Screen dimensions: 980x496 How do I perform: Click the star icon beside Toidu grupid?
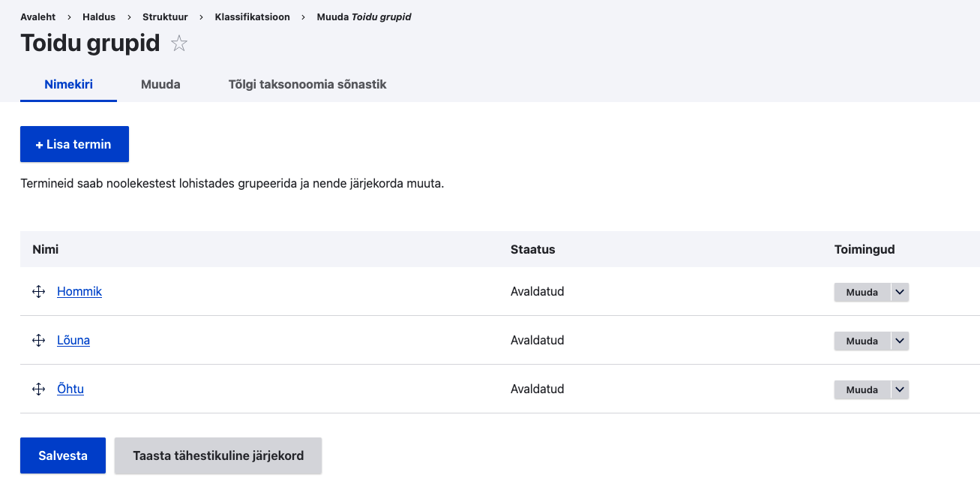[179, 44]
